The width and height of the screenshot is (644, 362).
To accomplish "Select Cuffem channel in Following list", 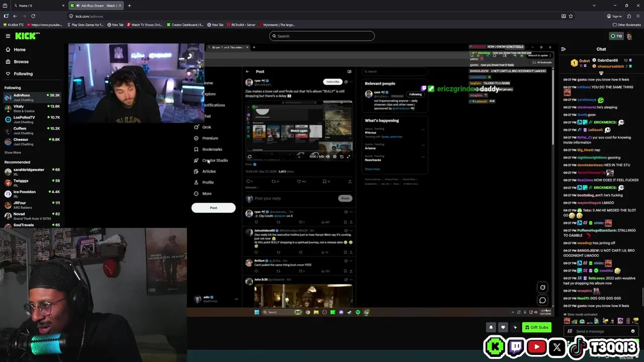I will pyautogui.click(x=32, y=130).
